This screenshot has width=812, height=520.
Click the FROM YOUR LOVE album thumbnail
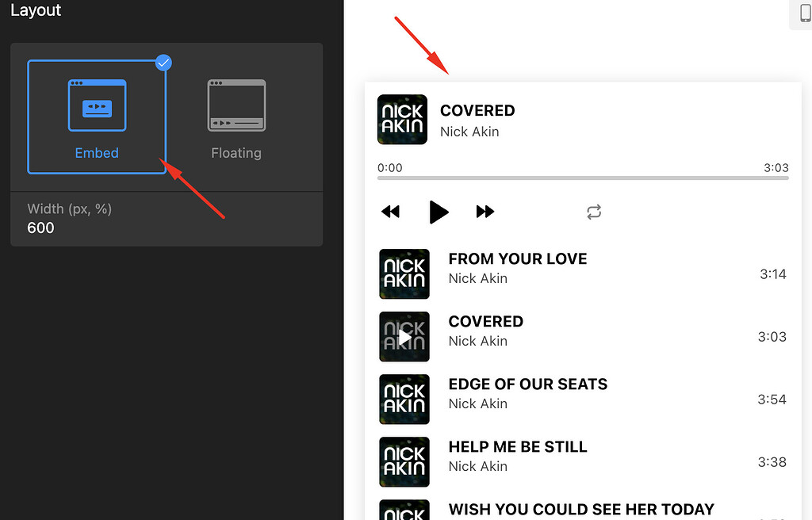click(404, 273)
